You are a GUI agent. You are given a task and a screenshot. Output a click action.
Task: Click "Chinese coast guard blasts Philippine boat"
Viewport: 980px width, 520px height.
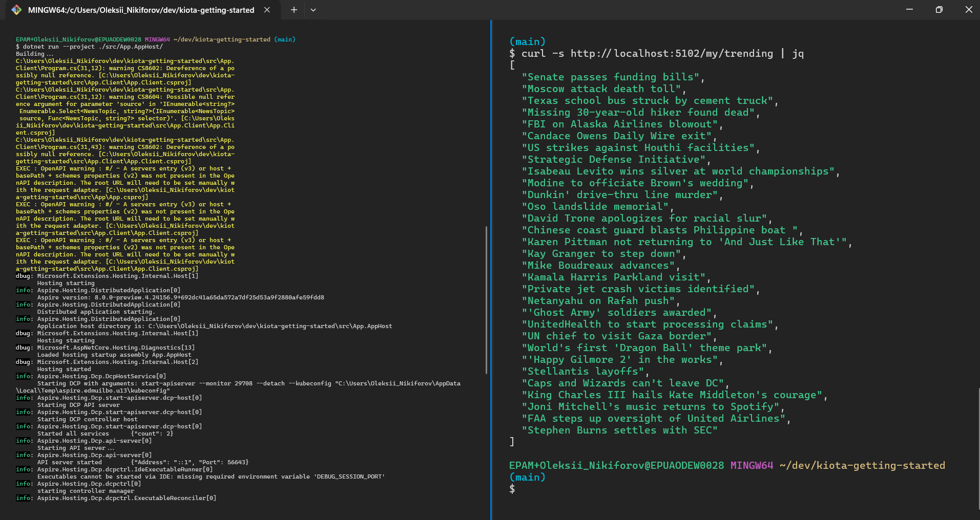662,230
